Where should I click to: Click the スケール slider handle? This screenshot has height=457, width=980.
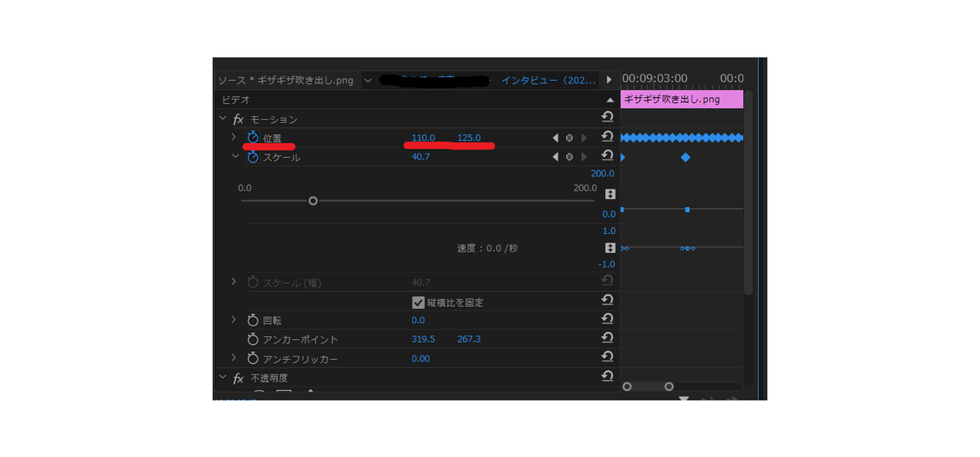tap(313, 200)
